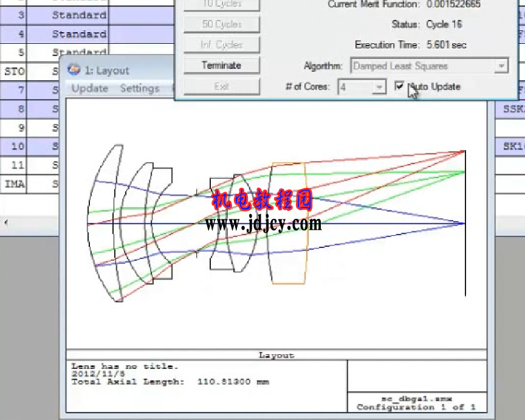This screenshot has height=420, width=525.
Task: Select the IMA surface row
Action: coord(13,184)
